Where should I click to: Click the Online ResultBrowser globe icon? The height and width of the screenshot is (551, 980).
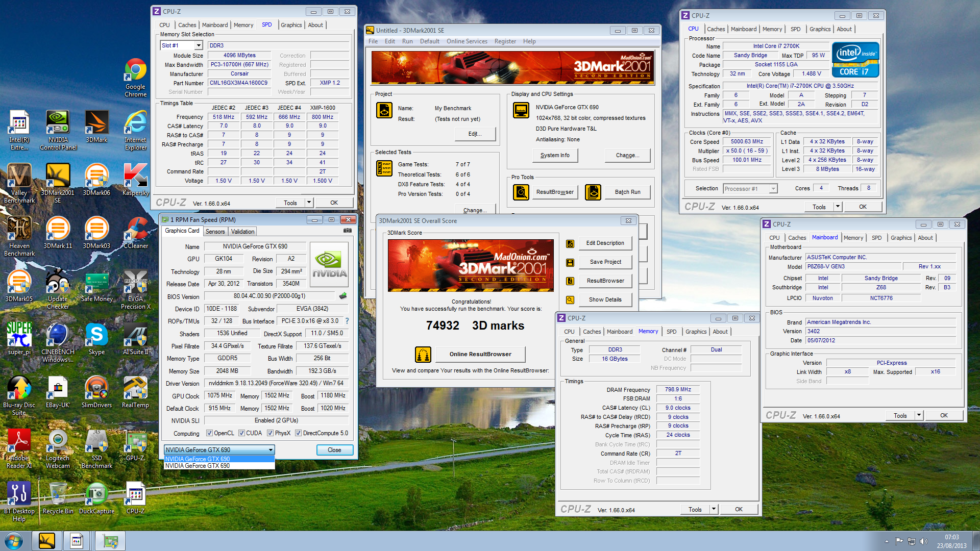point(423,354)
